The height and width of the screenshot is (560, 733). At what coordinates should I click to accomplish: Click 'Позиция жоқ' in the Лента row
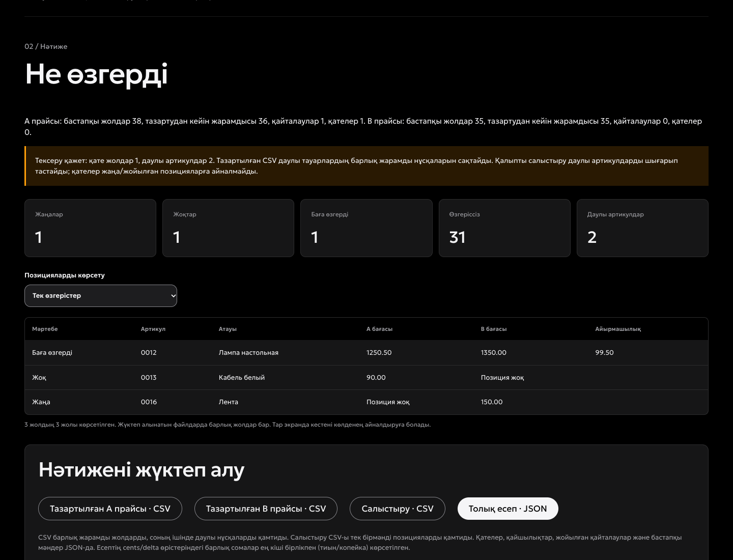(x=388, y=402)
